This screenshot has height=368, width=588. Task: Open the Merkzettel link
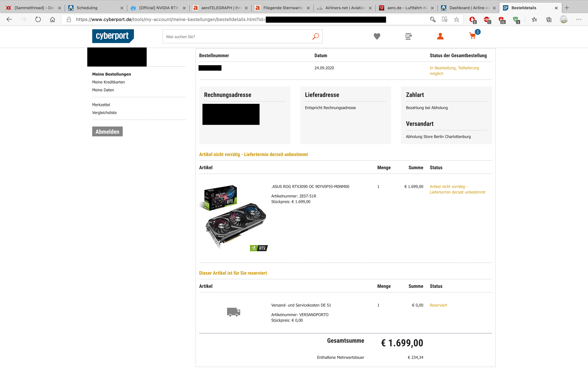[101, 105]
